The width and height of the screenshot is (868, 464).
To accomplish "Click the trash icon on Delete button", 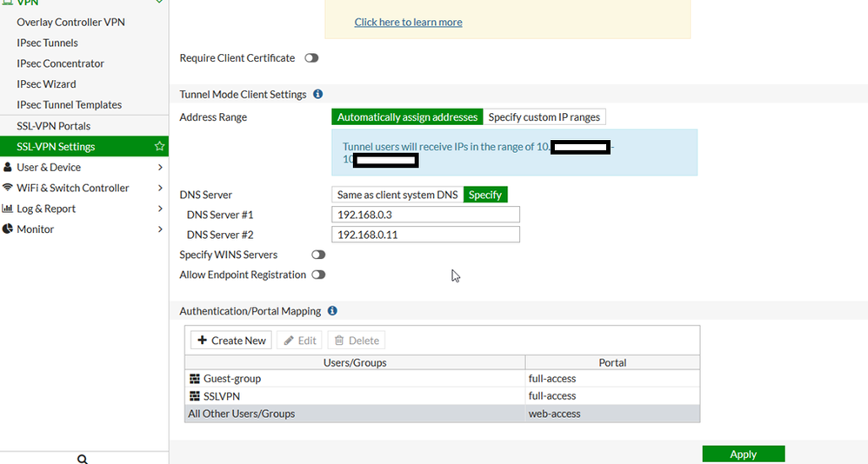I will pyautogui.click(x=339, y=340).
